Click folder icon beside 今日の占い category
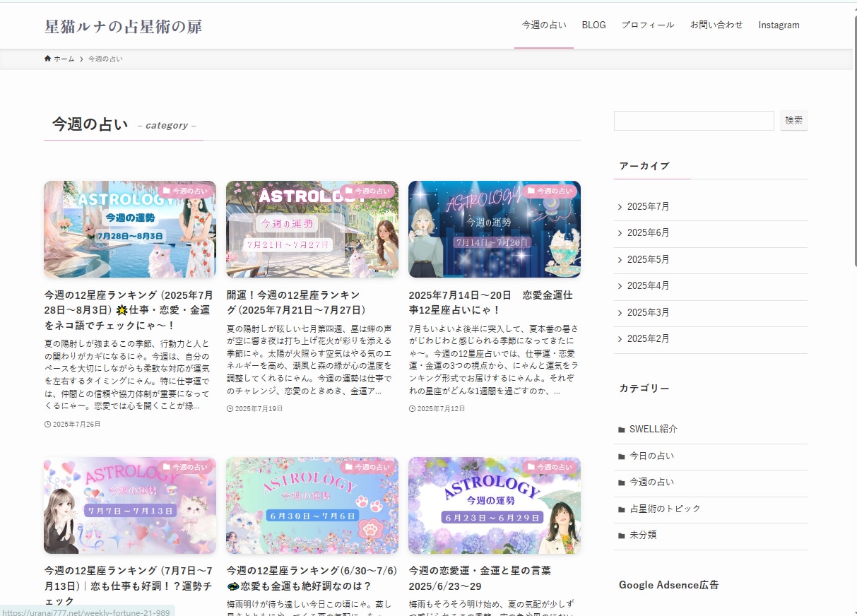The width and height of the screenshot is (857, 616). [621, 456]
